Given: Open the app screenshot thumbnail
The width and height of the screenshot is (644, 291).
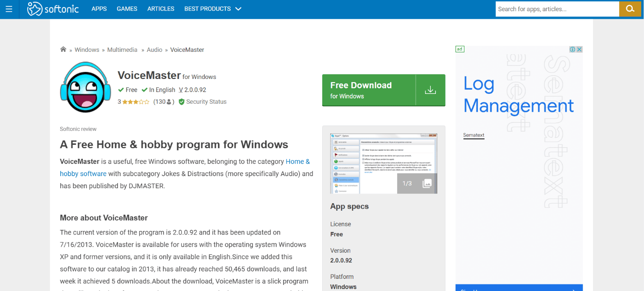Looking at the screenshot, I should point(384,163).
